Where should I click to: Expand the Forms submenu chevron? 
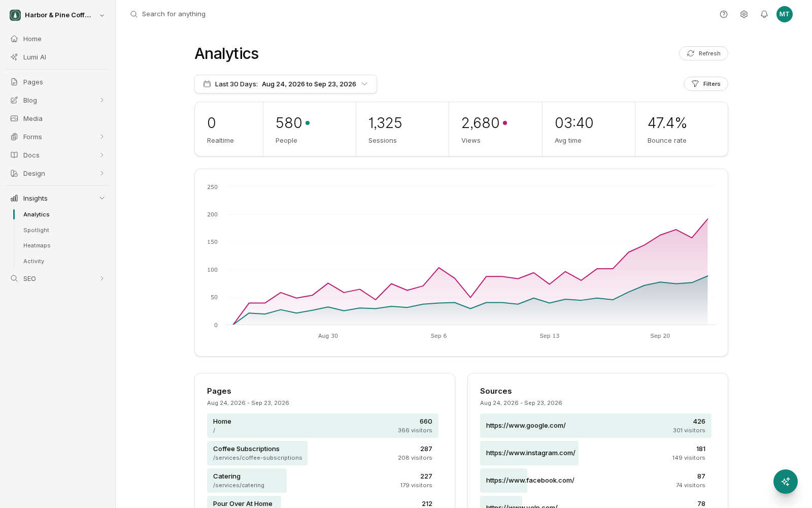click(102, 137)
